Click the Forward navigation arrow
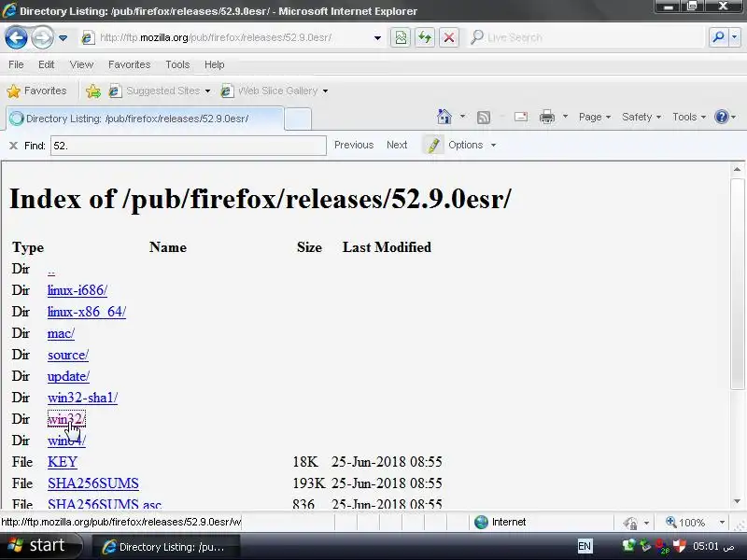This screenshot has width=747, height=560. point(42,37)
